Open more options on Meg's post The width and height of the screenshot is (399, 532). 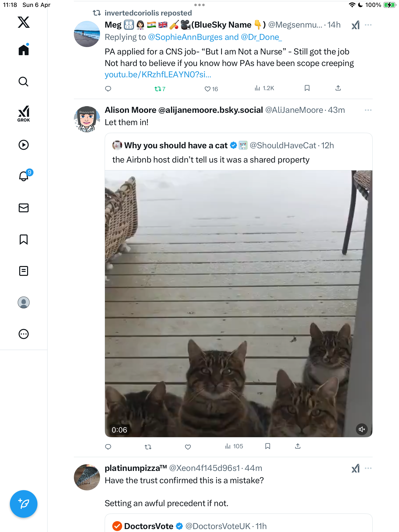368,25
